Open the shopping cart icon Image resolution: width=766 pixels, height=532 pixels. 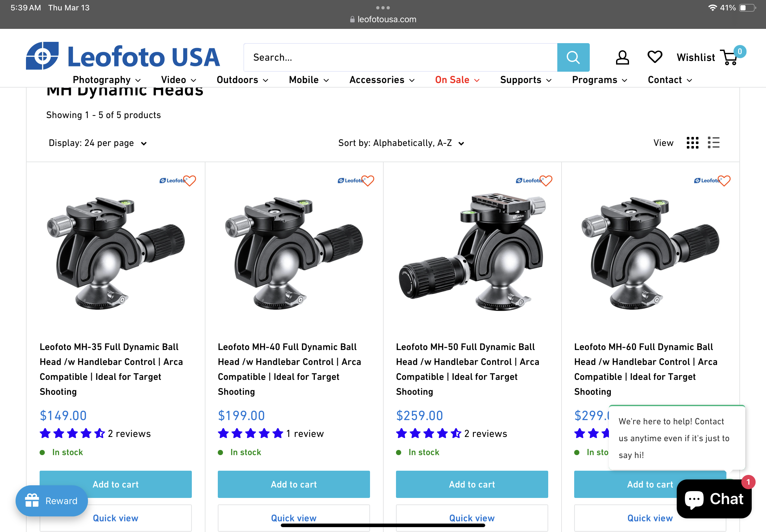tap(730, 57)
